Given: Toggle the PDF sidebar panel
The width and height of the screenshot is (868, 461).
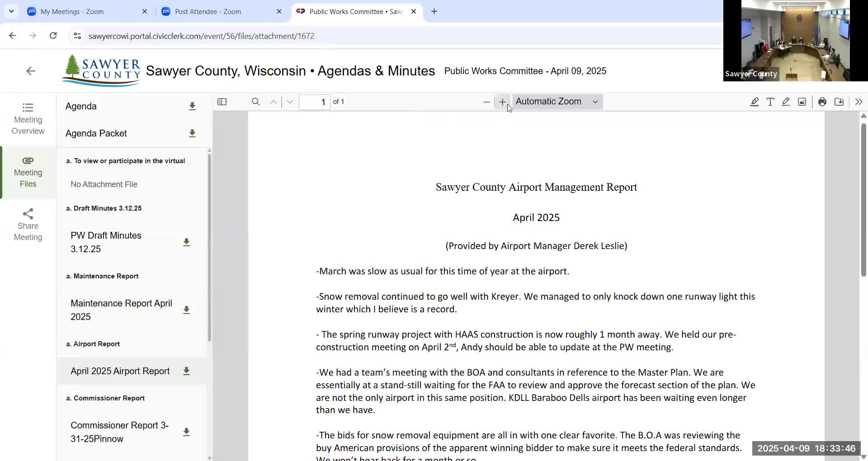Looking at the screenshot, I should [x=222, y=102].
